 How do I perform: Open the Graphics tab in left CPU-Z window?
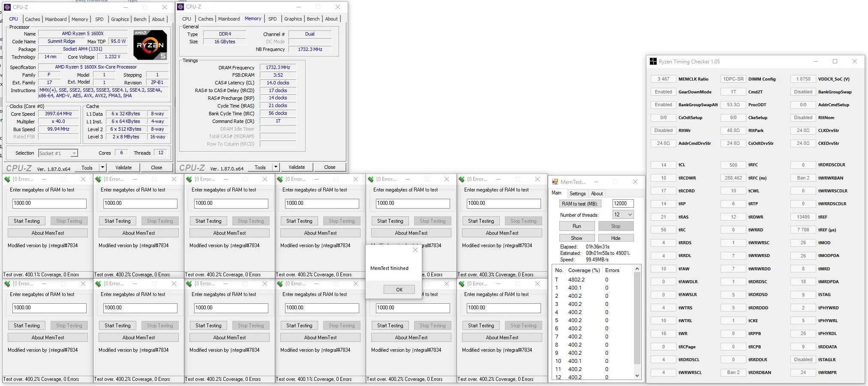120,19
